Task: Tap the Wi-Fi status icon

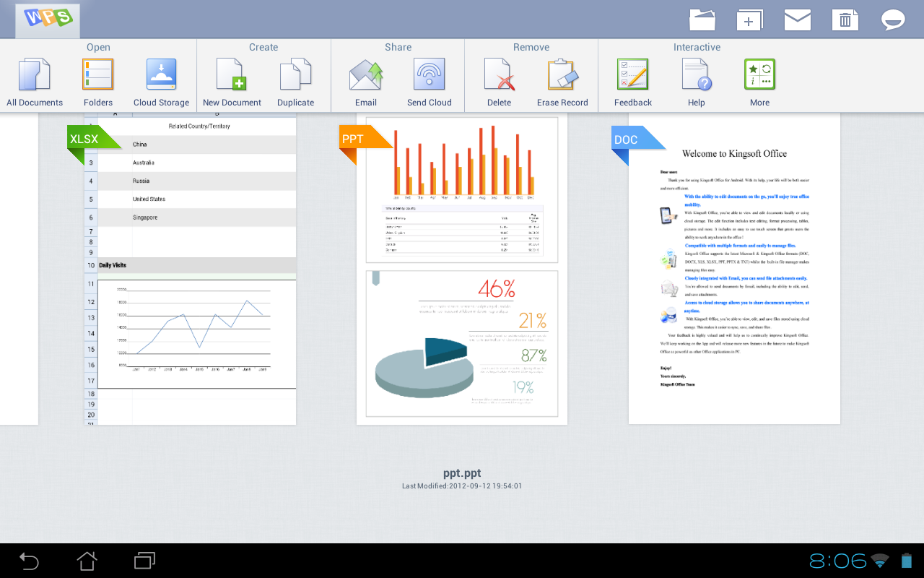Action: click(x=880, y=561)
